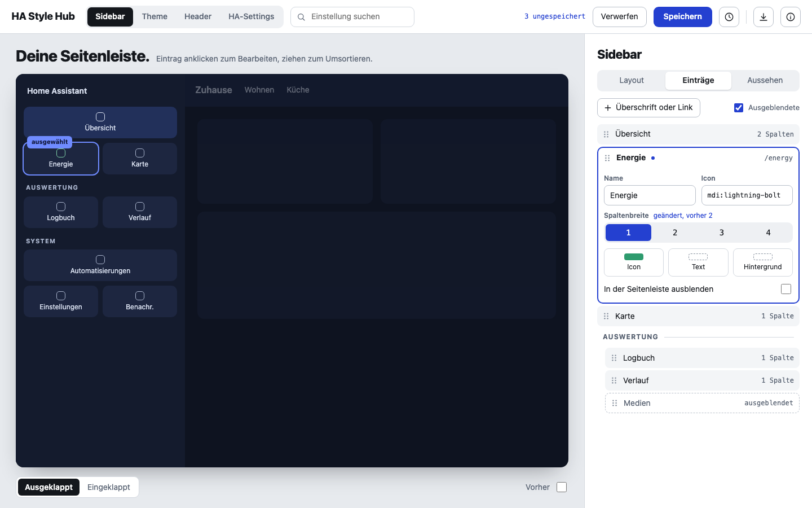Image resolution: width=812 pixels, height=508 pixels.
Task: Grab the drag handle of Energie entry
Action: click(x=607, y=158)
